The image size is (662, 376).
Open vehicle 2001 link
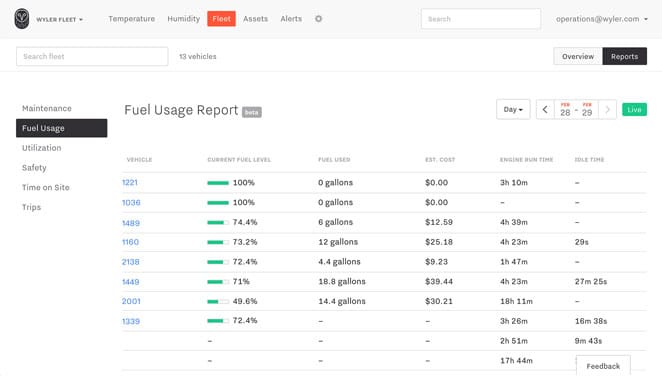coord(131,301)
